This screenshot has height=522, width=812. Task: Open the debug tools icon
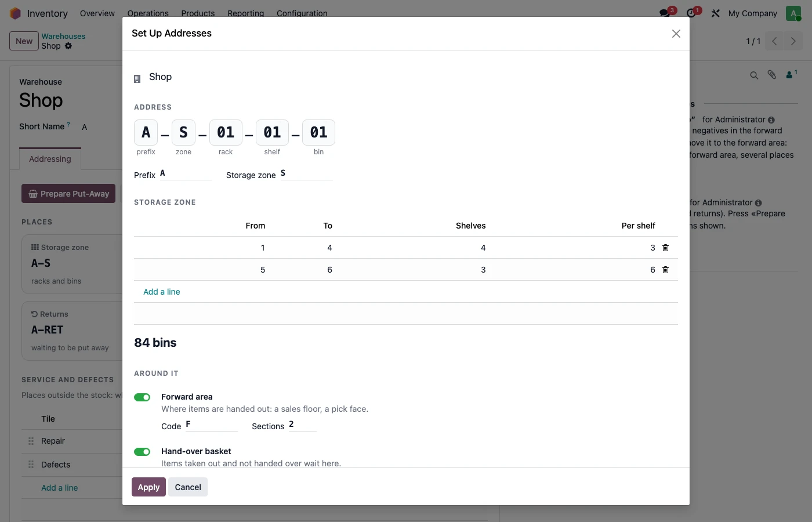click(716, 13)
